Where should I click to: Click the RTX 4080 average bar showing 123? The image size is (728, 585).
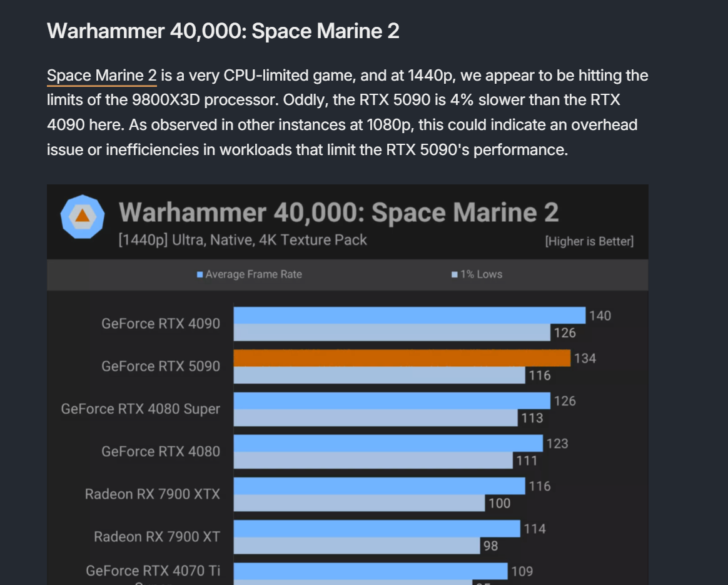(388, 443)
